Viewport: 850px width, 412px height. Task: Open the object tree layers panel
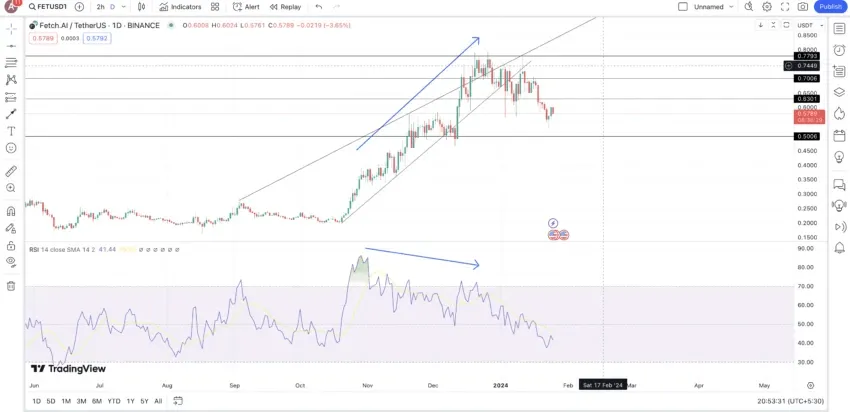(839, 92)
